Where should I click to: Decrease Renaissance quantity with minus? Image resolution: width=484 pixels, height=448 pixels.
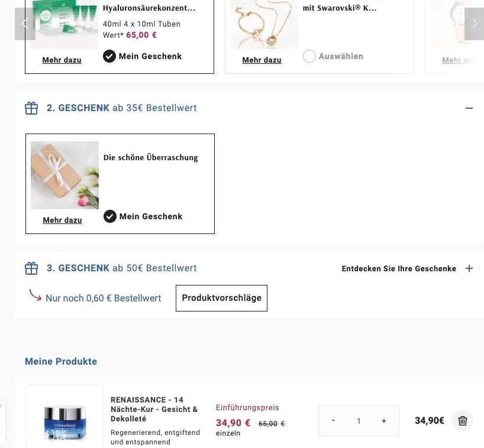pos(333,421)
